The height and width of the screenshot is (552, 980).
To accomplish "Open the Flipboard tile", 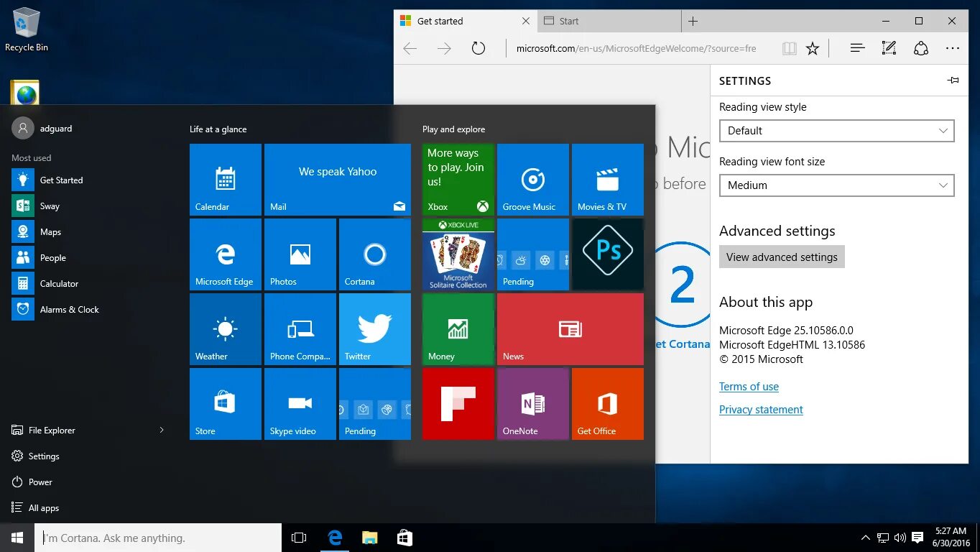I will click(x=458, y=404).
